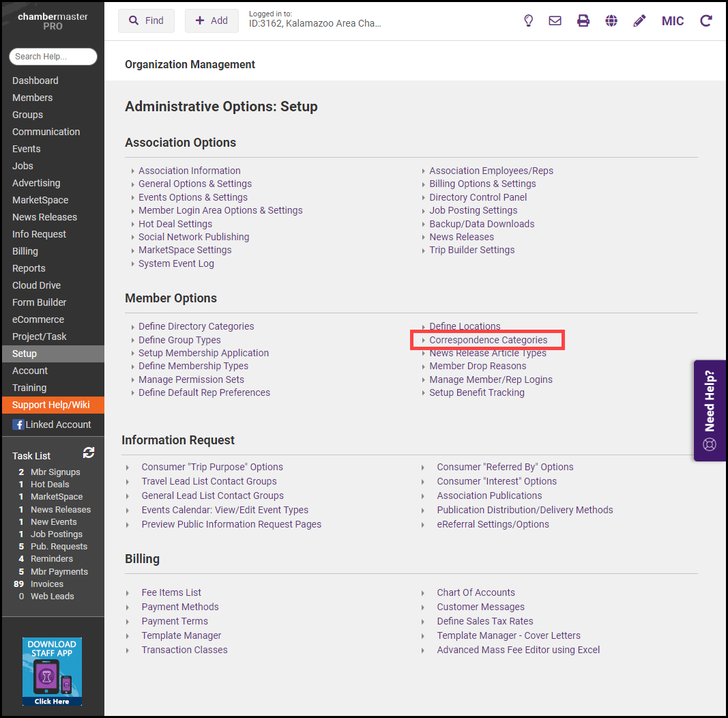Image resolution: width=728 pixels, height=718 pixels.
Task: Open Members in the sidebar menu
Action: pyautogui.click(x=32, y=98)
